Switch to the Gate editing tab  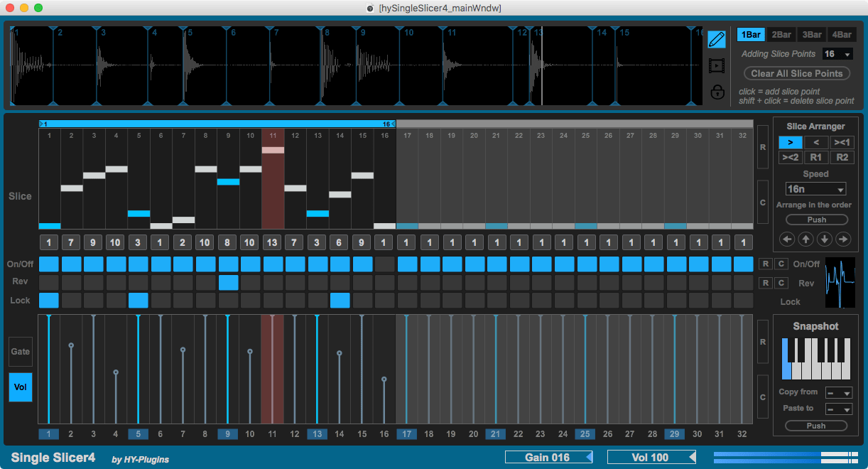pos(21,352)
